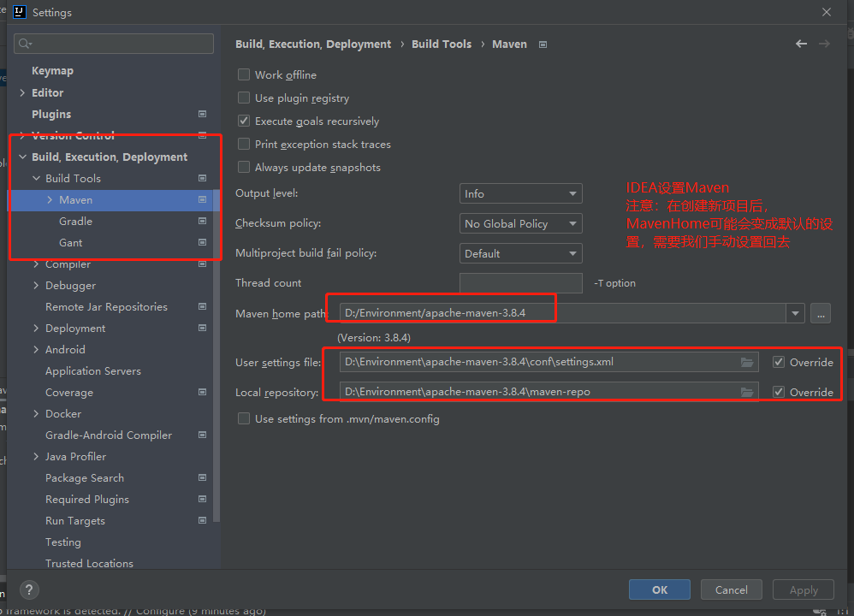
Task: Toggle Override for User settings file
Action: tap(779, 362)
